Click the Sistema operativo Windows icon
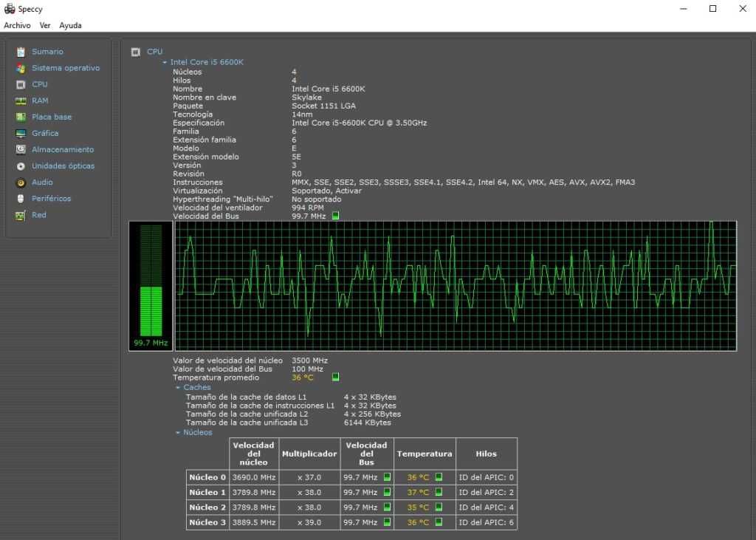The height and width of the screenshot is (540, 756). (21, 68)
